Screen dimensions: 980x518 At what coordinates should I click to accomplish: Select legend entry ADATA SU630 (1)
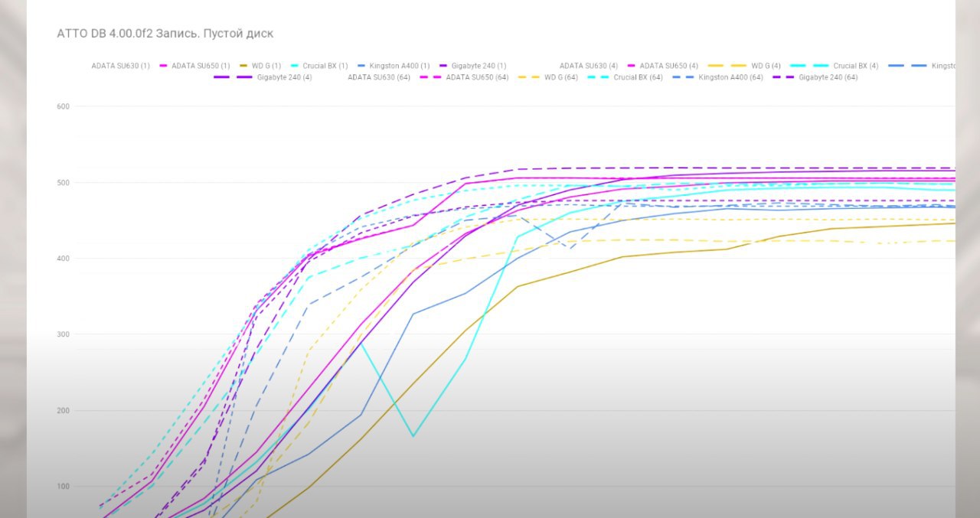121,66
